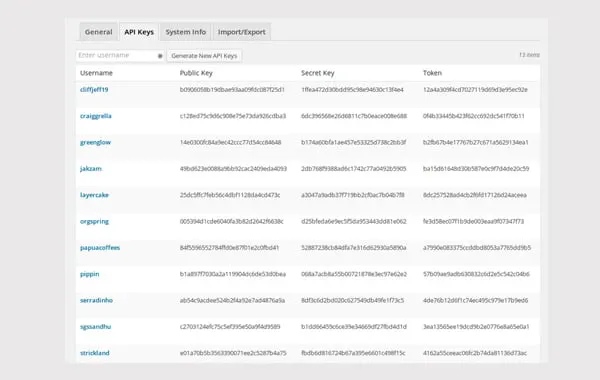Select jakzam's secret key value
The image size is (600, 380).
pyautogui.click(x=354, y=169)
